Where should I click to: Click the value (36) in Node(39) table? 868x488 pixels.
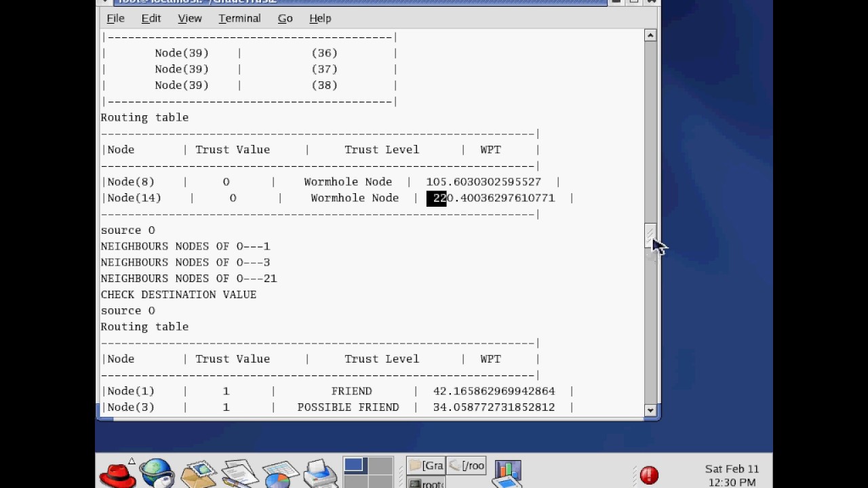[324, 53]
